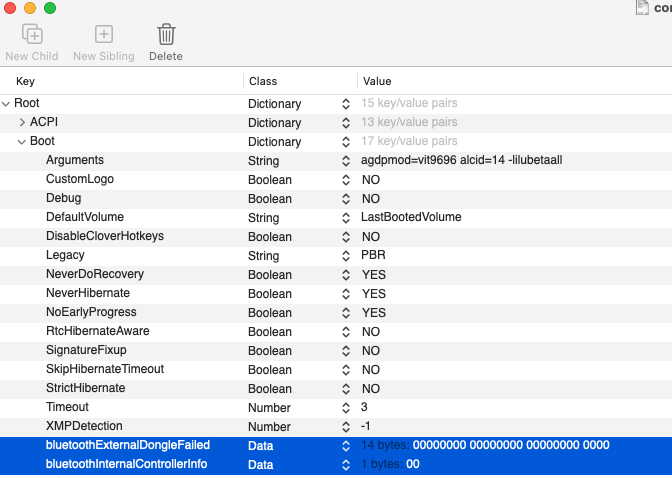Image resolution: width=672 pixels, height=478 pixels.
Task: Select the Arguments key row
Action: [336, 161]
